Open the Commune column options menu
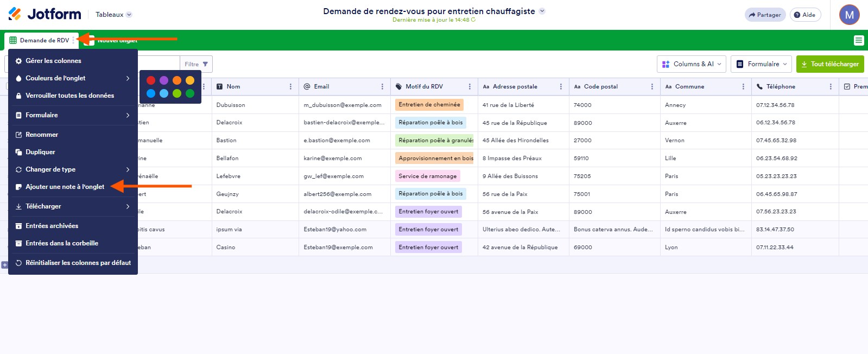The height and width of the screenshot is (354, 868). [743, 86]
